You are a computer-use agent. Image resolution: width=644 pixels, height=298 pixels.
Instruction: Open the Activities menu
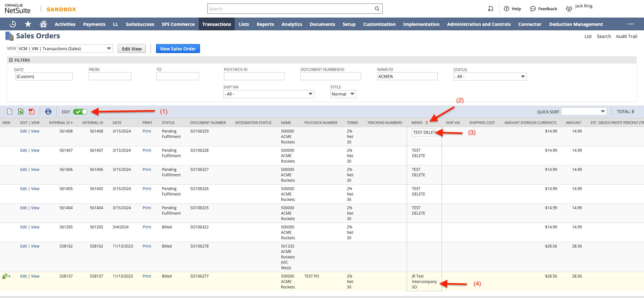tap(65, 24)
